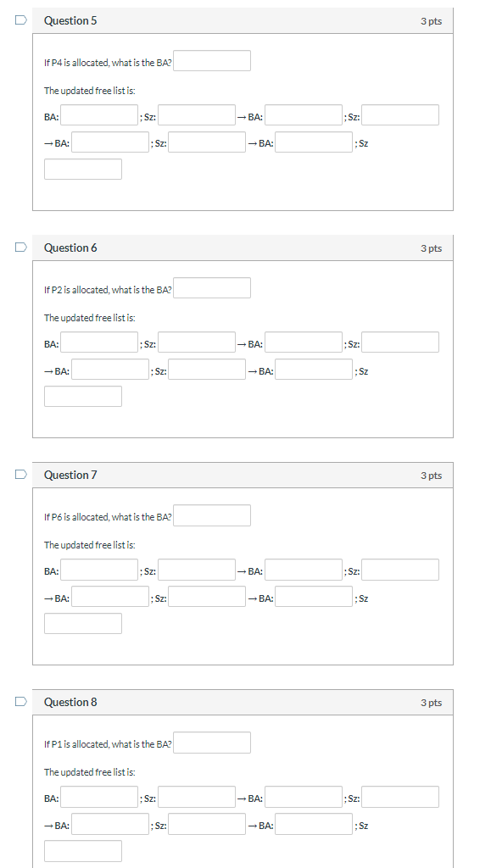Select first BA field in Question 5 free list
The image size is (491, 868).
coord(99,115)
